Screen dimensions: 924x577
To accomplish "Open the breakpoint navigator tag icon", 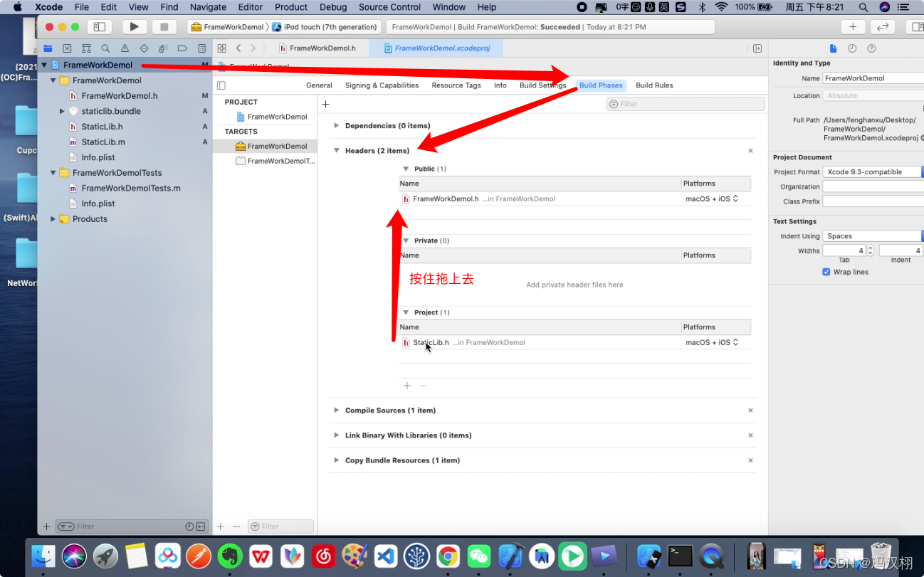I will (x=182, y=48).
